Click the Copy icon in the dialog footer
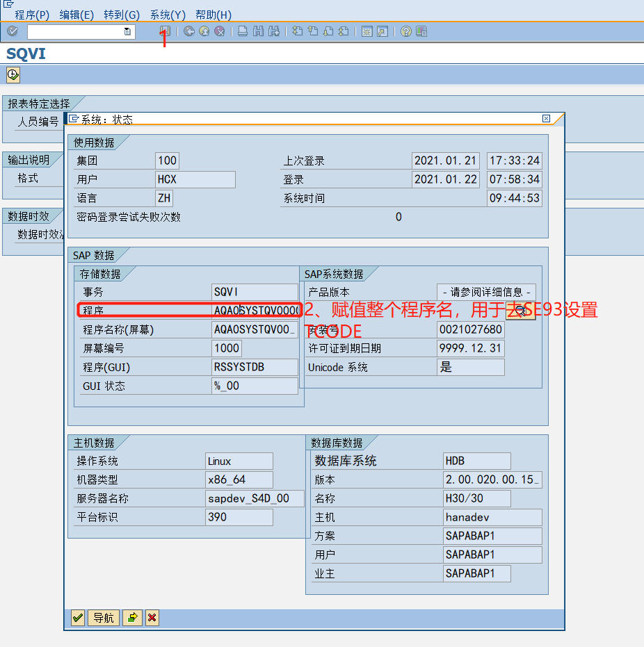This screenshot has width=644, height=647. click(132, 617)
